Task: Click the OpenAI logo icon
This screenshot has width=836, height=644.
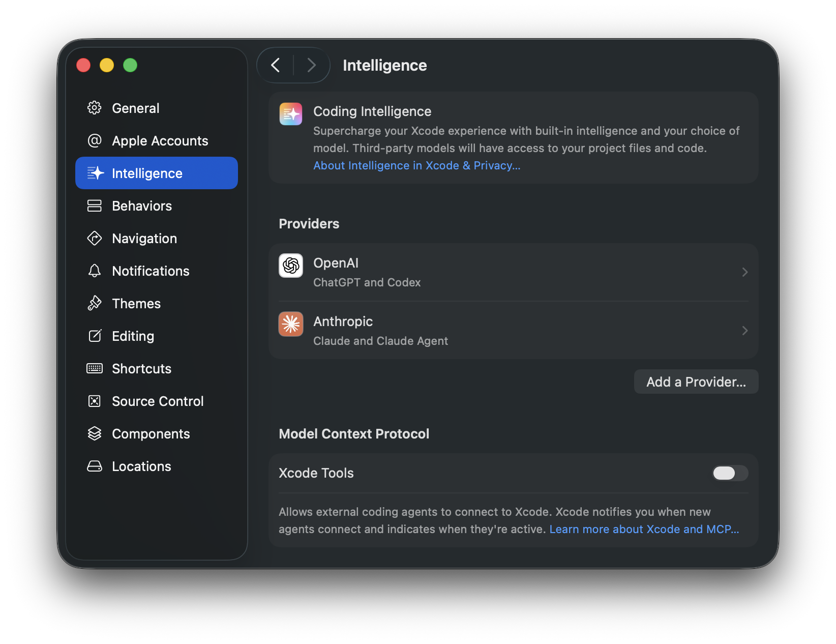Action: coord(291,266)
